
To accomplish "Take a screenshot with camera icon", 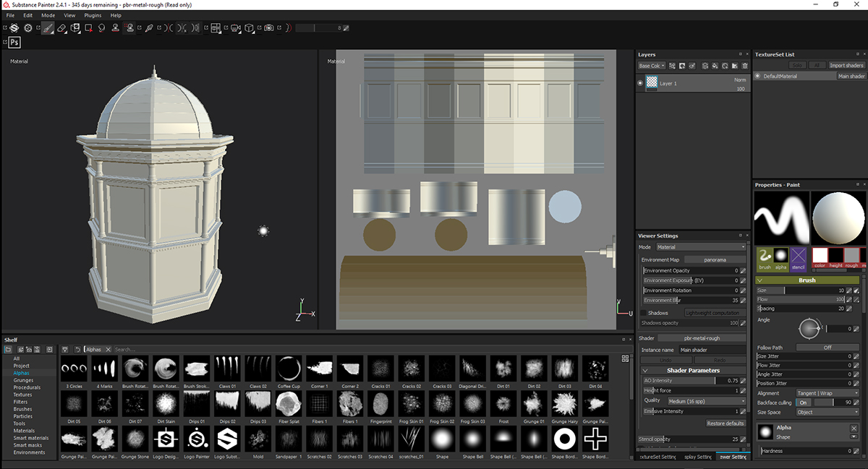I will (268, 27).
